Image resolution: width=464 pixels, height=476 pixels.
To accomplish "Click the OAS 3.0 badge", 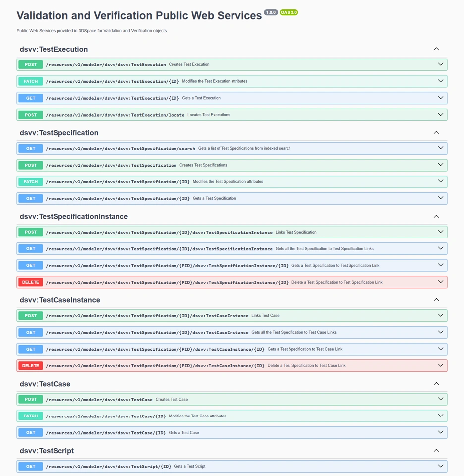I will click(289, 12).
